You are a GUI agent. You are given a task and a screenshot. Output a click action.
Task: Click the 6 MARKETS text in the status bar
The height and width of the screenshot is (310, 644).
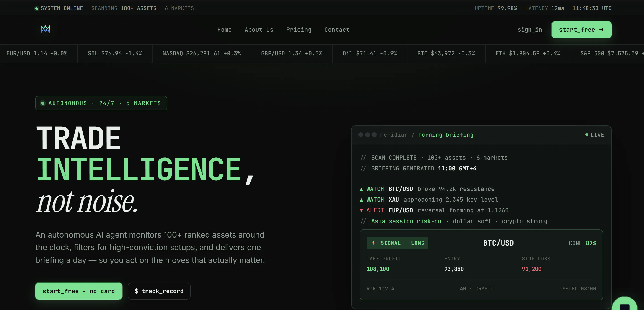[179, 8]
